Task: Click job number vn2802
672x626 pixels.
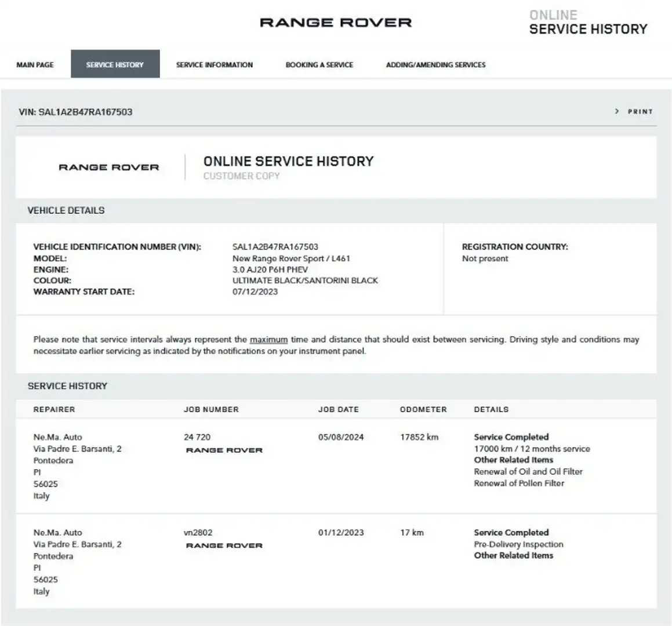Action: coord(198,533)
